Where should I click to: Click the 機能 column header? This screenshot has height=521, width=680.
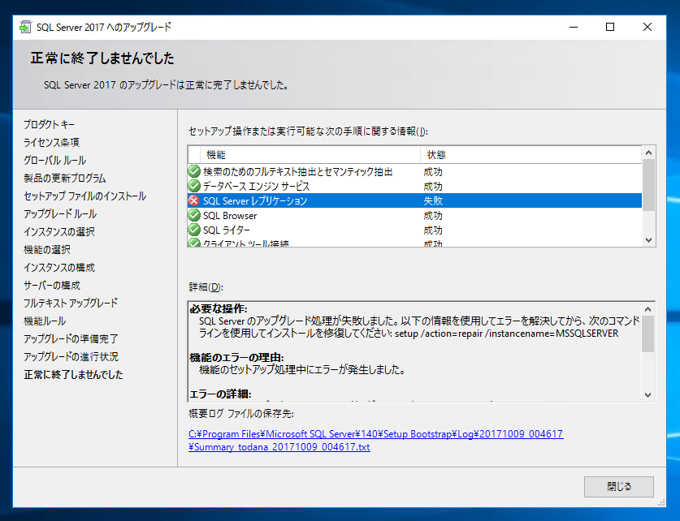click(x=310, y=154)
